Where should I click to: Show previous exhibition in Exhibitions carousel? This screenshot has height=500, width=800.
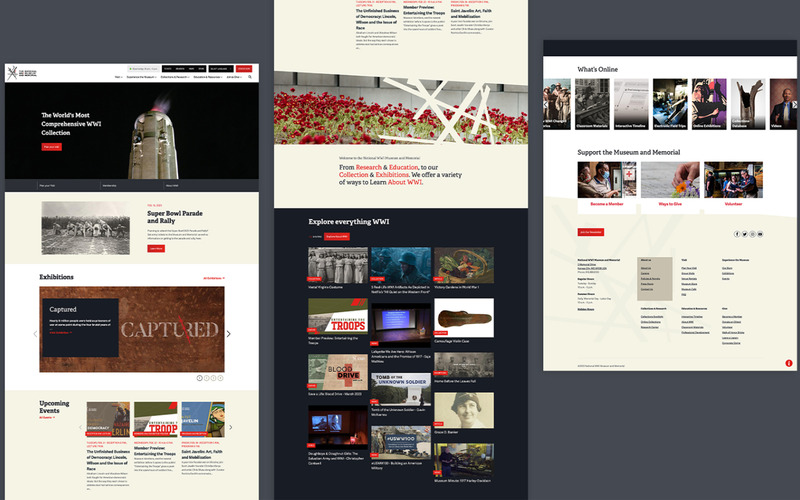click(35, 334)
